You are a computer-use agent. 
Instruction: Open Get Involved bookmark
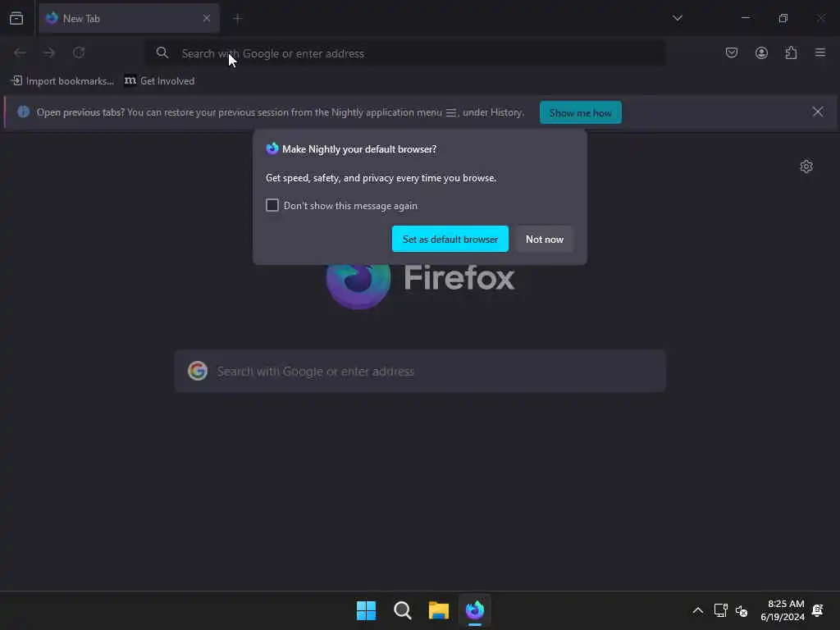click(160, 81)
